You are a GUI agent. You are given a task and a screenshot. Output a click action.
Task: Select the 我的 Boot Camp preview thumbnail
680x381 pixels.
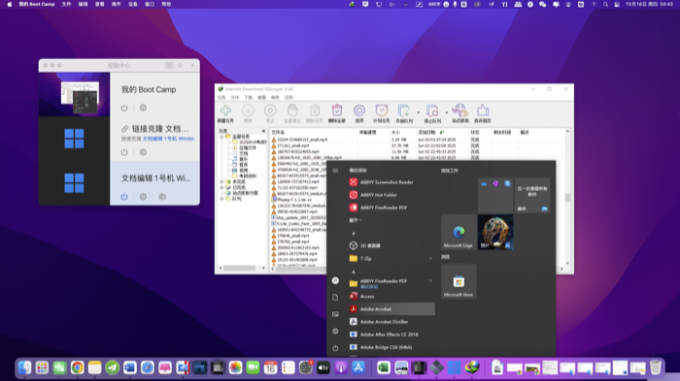(74, 94)
